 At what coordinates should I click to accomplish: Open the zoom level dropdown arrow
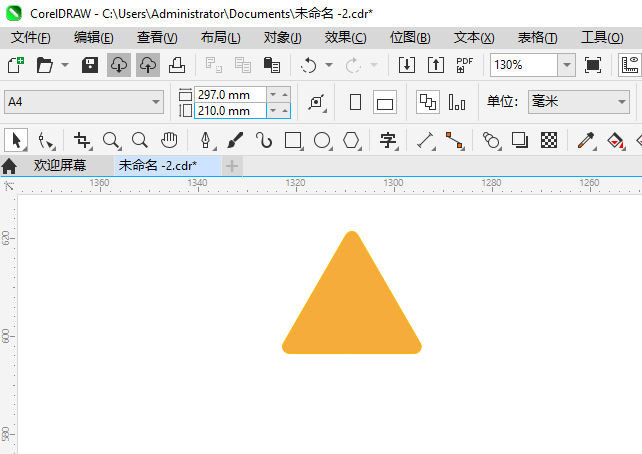(567, 65)
